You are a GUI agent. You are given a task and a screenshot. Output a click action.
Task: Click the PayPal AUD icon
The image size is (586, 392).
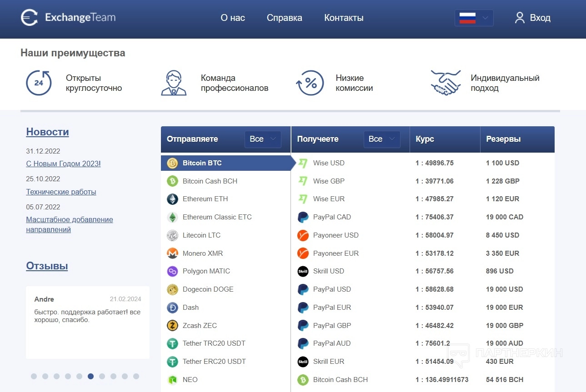[x=303, y=343]
